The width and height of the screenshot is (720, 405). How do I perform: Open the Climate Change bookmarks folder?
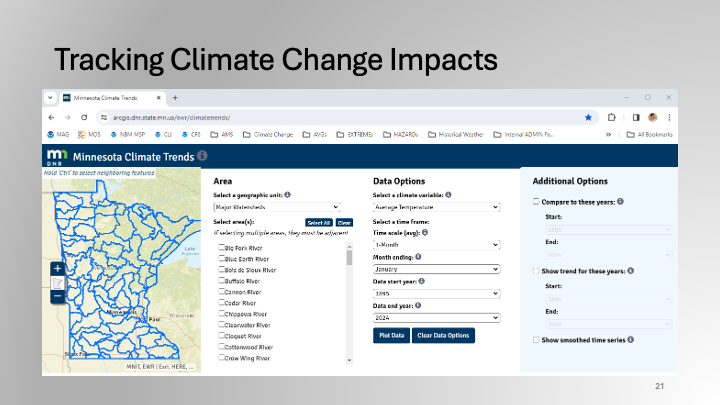[x=268, y=135]
